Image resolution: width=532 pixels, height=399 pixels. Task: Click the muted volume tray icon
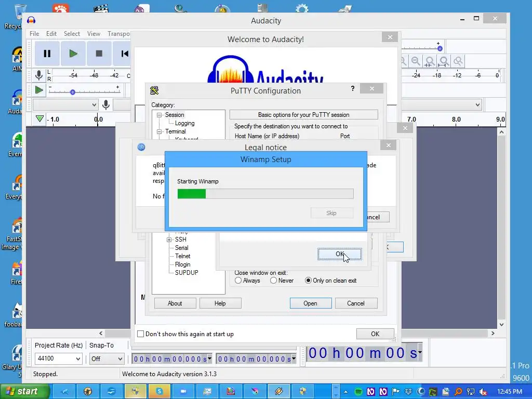(x=483, y=392)
